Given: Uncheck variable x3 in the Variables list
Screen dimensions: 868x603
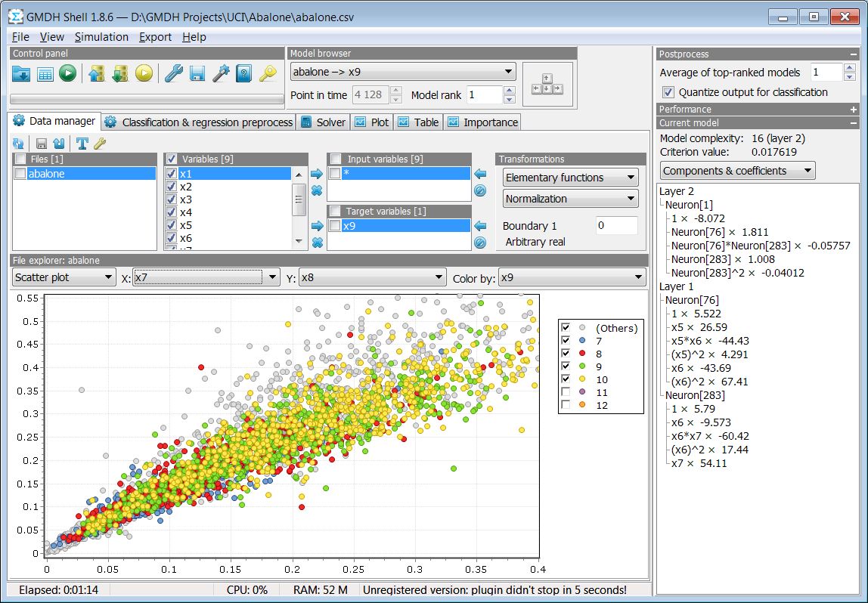Looking at the screenshot, I should tap(172, 199).
